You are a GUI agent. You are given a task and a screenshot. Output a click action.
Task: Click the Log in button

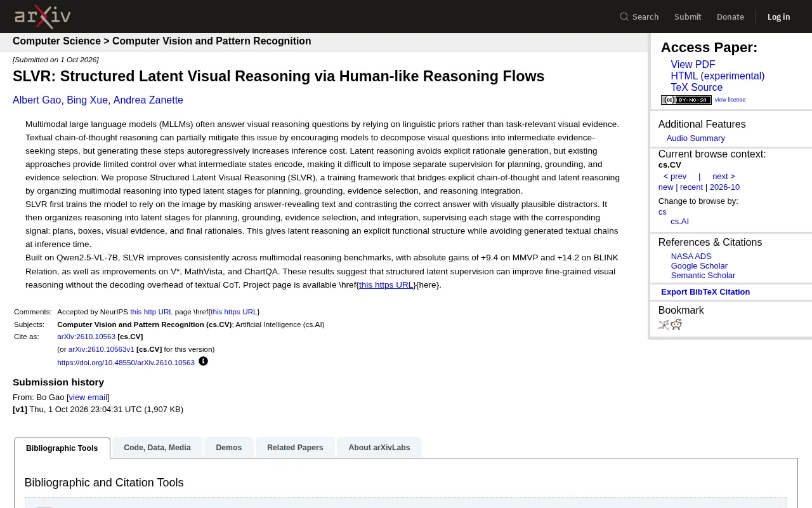pyautogui.click(x=778, y=17)
